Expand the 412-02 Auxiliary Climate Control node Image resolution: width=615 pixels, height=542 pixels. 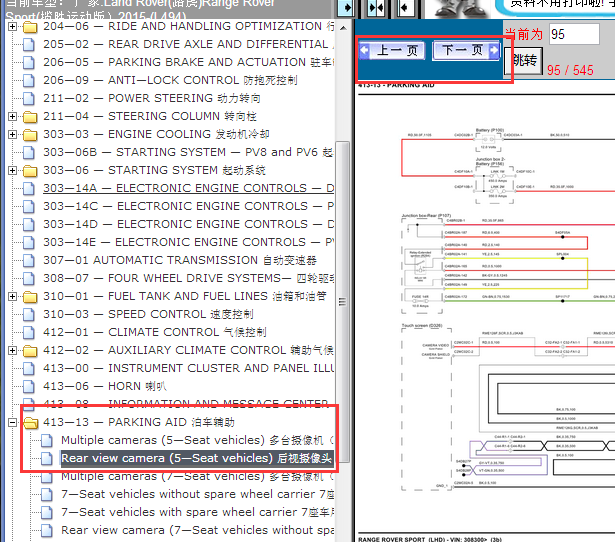pyautogui.click(x=13, y=350)
